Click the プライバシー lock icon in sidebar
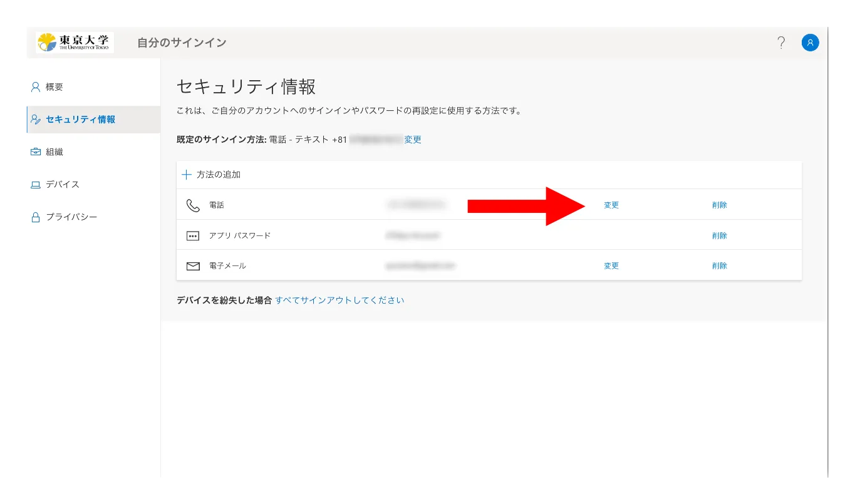This screenshot has width=855, height=504. tap(36, 217)
